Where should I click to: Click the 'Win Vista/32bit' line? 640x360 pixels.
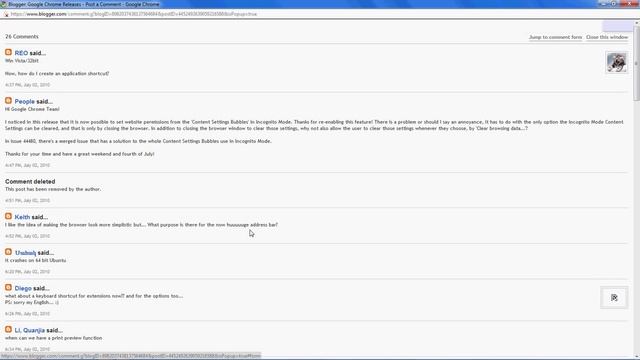[x=22, y=61]
